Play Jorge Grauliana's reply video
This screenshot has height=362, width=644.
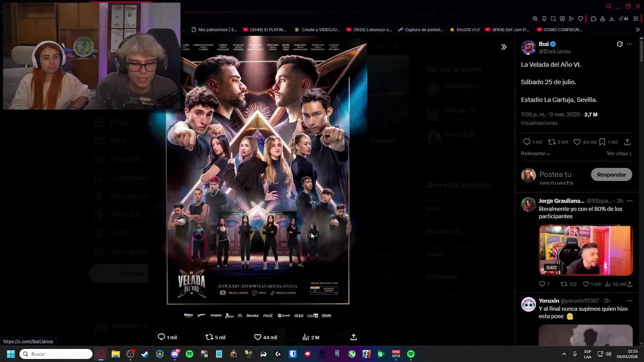tap(586, 250)
